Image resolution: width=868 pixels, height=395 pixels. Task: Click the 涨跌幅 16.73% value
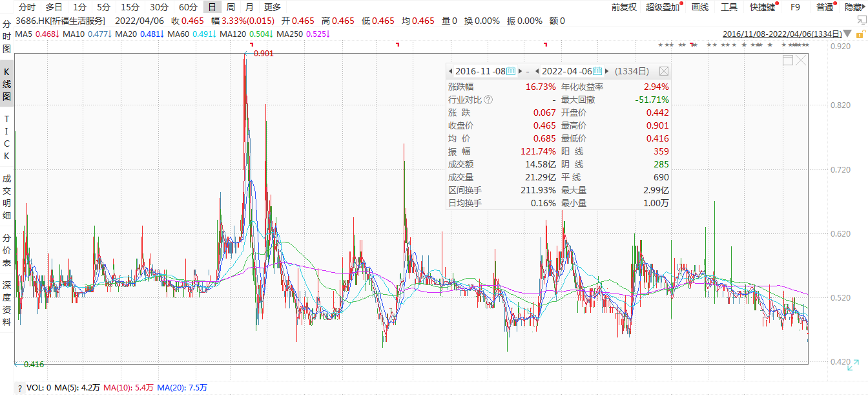pyautogui.click(x=541, y=87)
